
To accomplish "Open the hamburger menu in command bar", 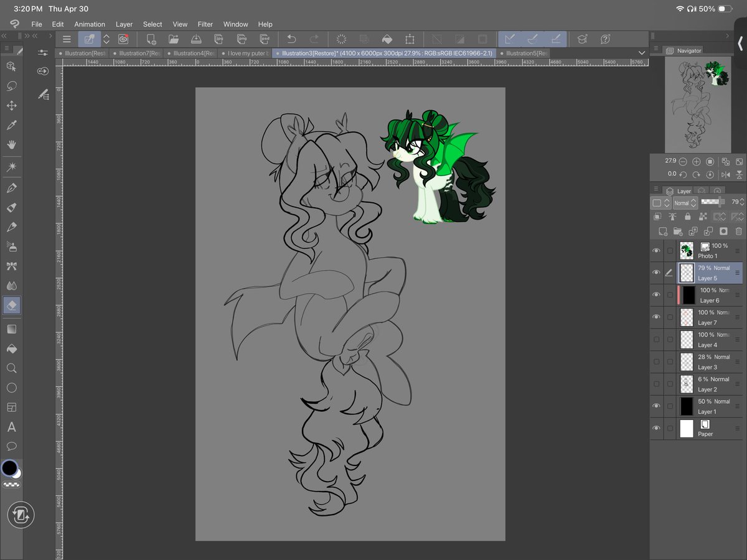I will coord(67,39).
